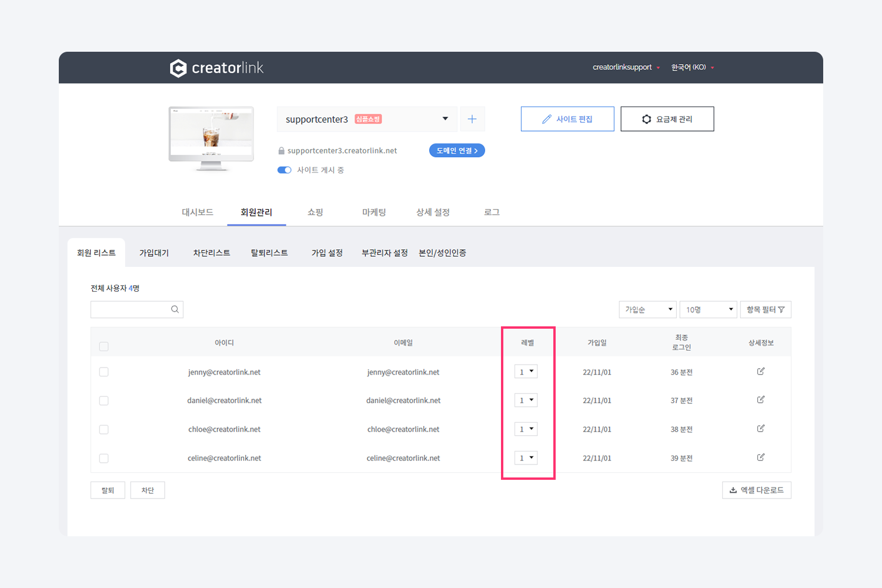882x588 pixels.
Task: Click the member search input field
Action: [137, 310]
